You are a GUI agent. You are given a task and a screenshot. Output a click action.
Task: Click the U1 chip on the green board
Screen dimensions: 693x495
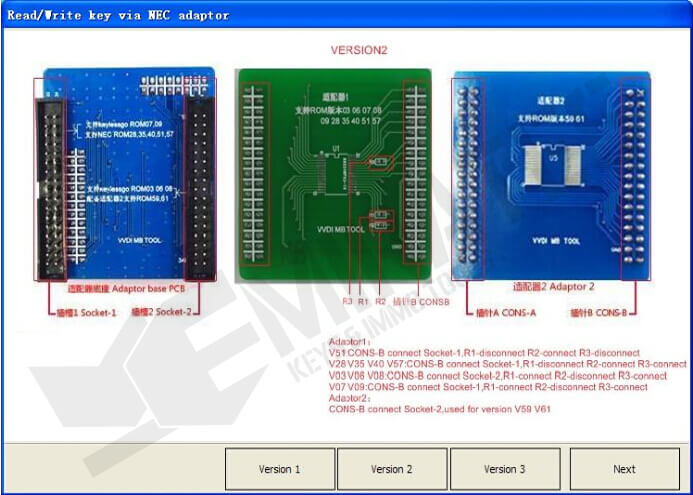click(x=337, y=173)
